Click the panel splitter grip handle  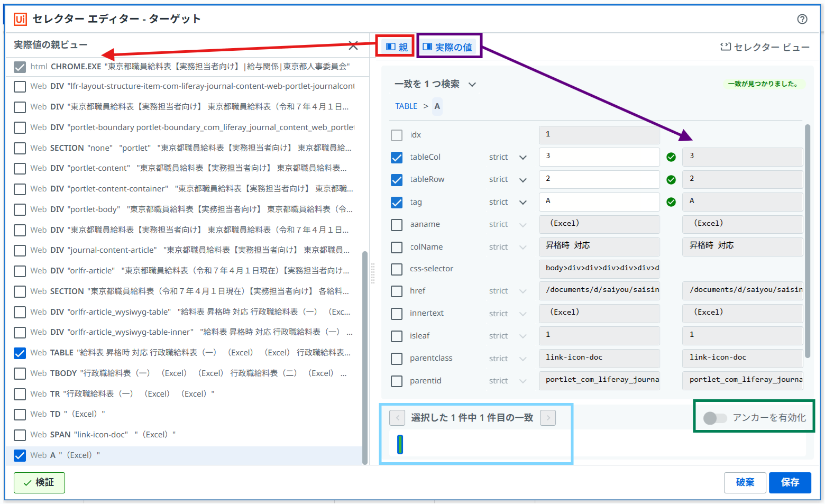click(373, 273)
